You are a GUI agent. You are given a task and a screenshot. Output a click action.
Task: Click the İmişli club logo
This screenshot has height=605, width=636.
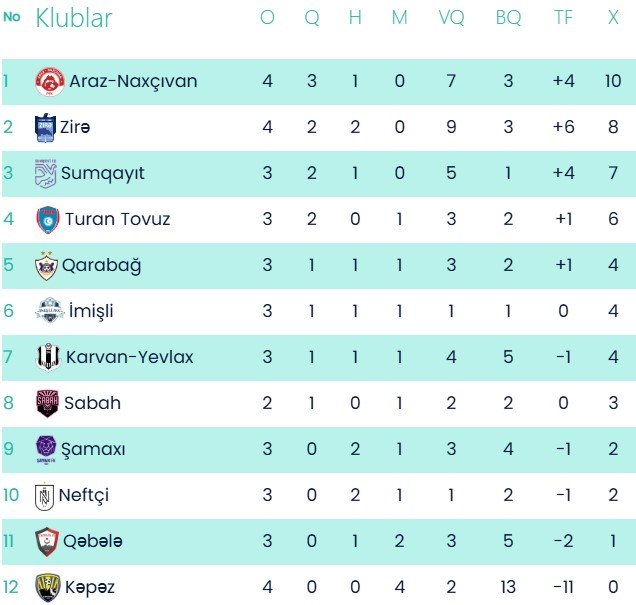point(48,311)
